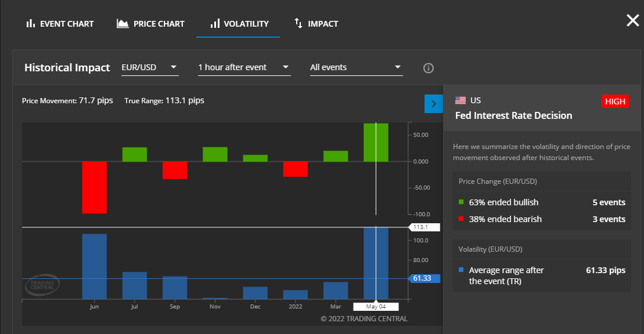Select the green Mar price movement bar
644x334 pixels.
(x=336, y=156)
